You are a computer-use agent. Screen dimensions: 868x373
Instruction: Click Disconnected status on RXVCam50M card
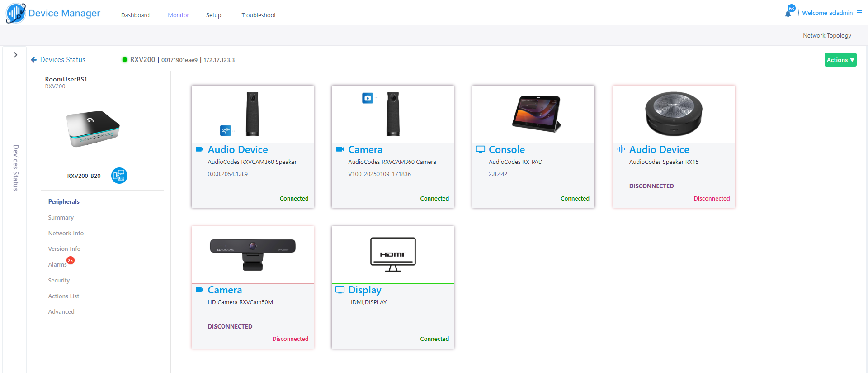(290, 339)
